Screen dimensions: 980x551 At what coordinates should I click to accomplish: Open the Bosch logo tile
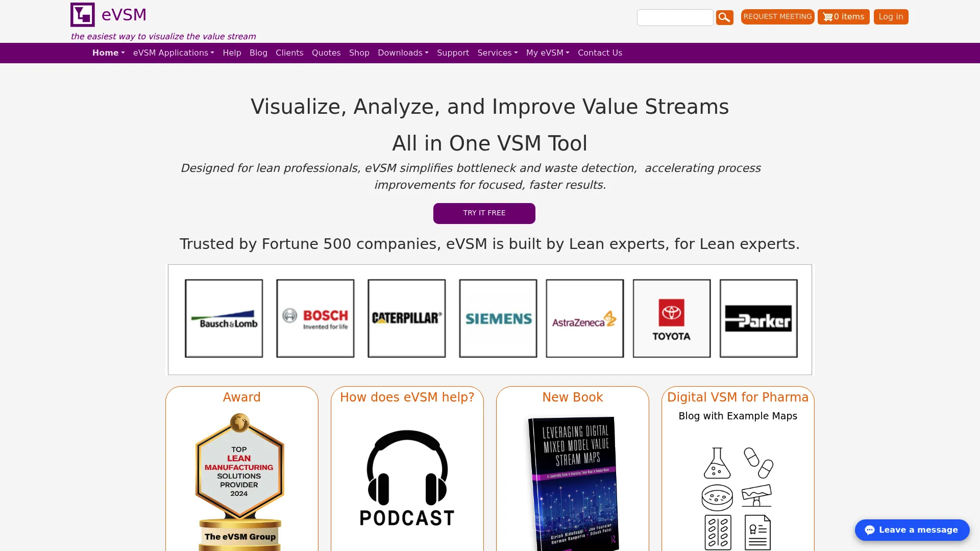click(315, 318)
